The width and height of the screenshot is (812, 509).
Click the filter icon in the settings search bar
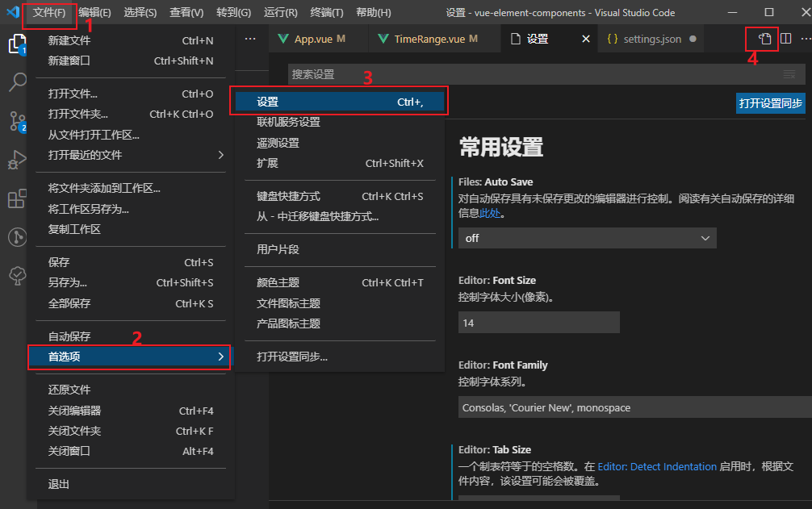tap(789, 74)
